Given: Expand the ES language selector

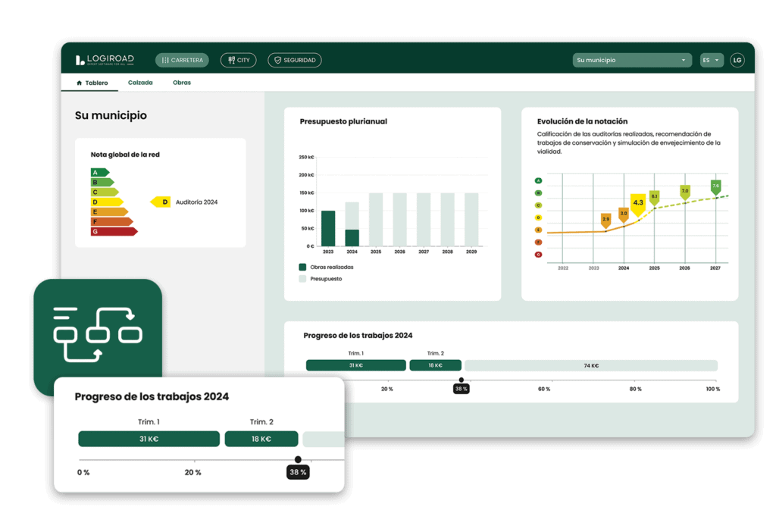Looking at the screenshot, I should [711, 59].
